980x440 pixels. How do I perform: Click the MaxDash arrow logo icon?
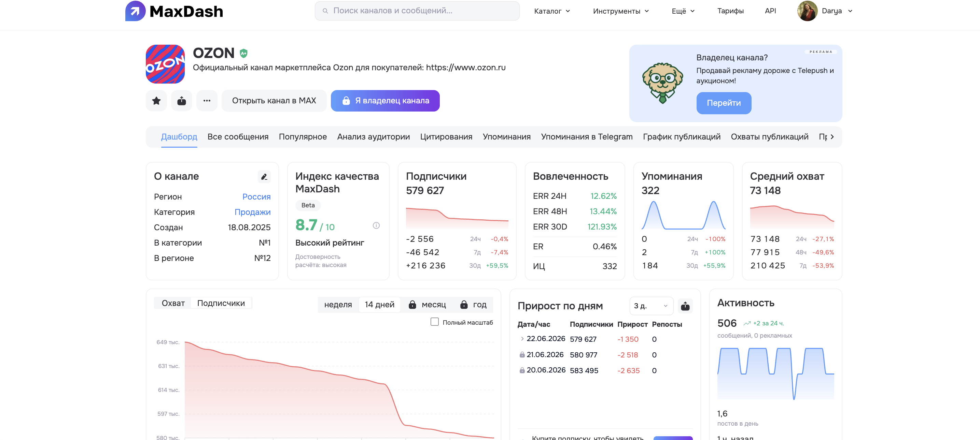pyautogui.click(x=135, y=11)
